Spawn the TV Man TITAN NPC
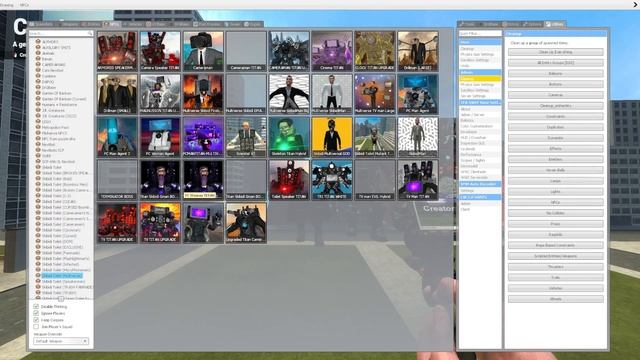 pyautogui.click(x=418, y=180)
